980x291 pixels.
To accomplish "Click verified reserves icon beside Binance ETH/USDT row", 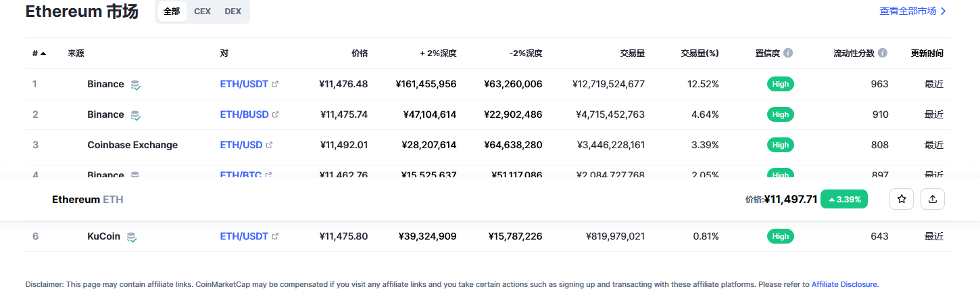I will coord(136,85).
